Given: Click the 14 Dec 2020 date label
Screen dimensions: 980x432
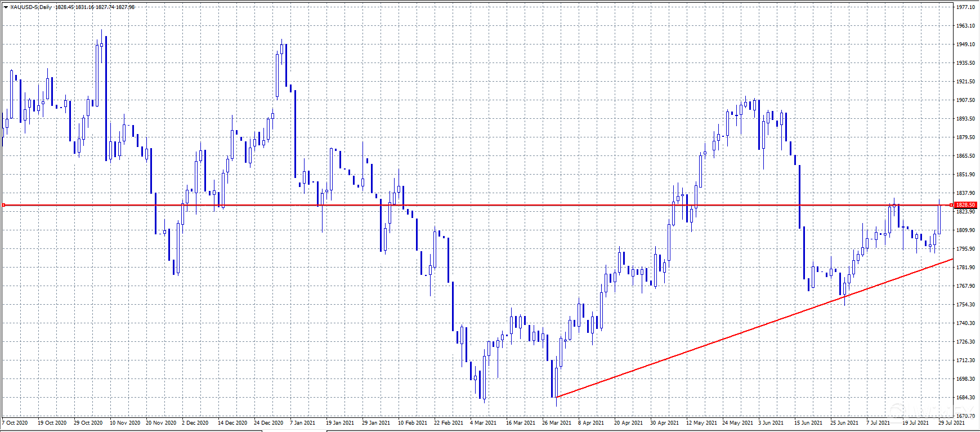Looking at the screenshot, I should (x=232, y=423).
